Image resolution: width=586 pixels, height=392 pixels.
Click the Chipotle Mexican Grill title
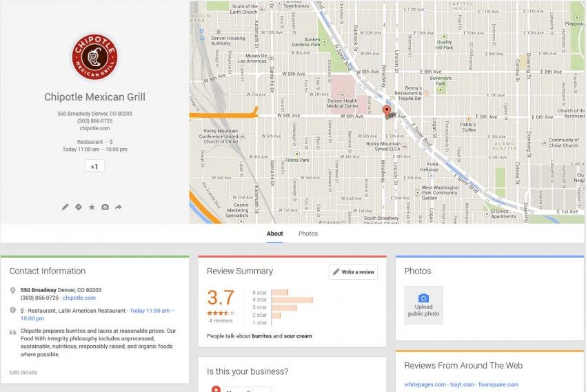94,96
